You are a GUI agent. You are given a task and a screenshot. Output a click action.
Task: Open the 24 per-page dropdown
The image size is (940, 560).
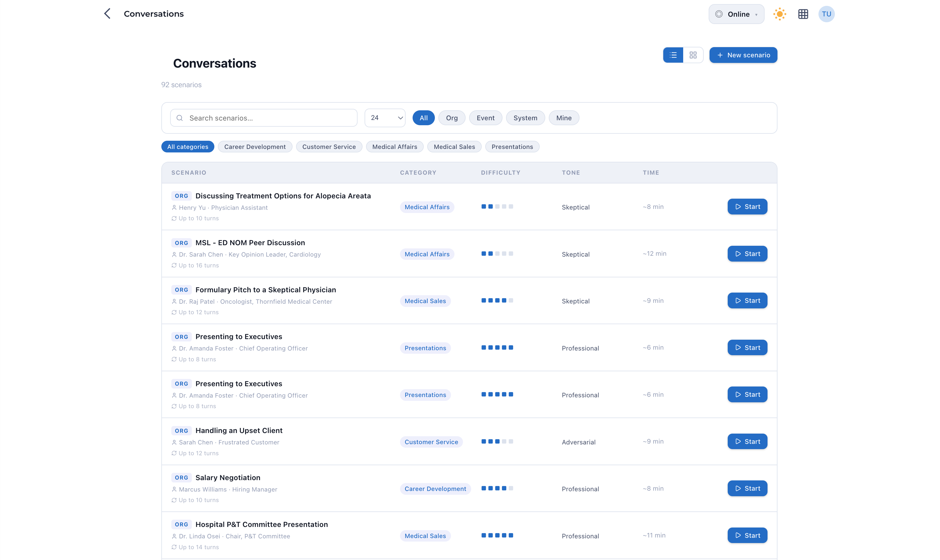[x=384, y=118]
